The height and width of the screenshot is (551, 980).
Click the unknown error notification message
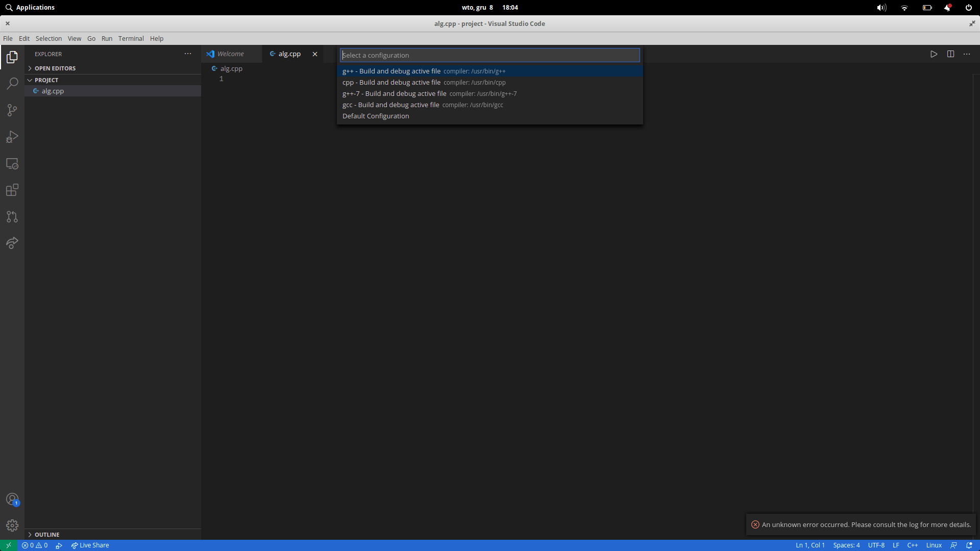(866, 525)
